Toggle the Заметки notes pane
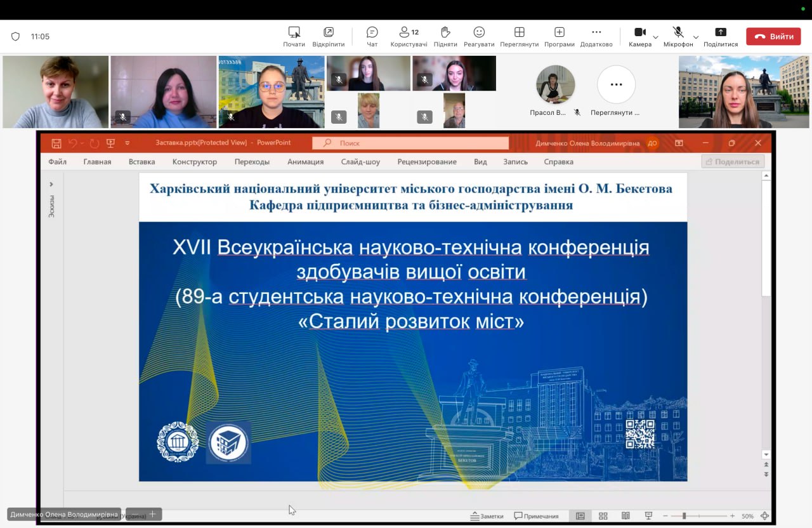The width and height of the screenshot is (812, 528). tap(487, 516)
